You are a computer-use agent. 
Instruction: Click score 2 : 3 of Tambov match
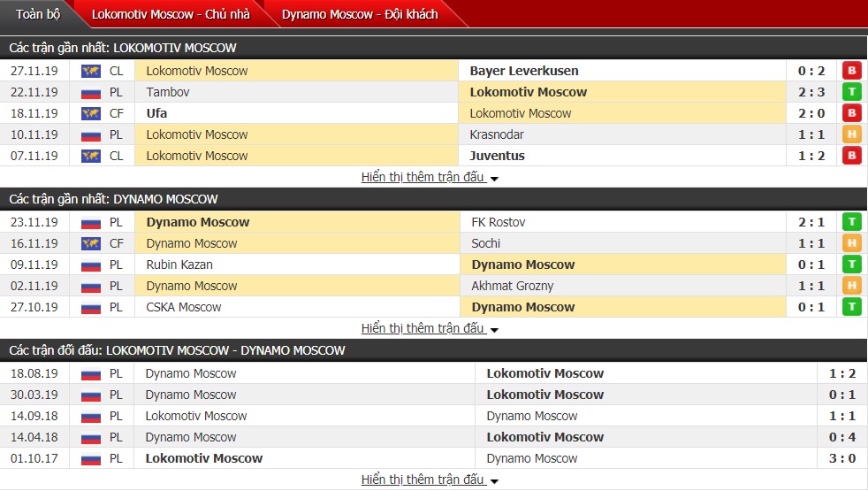click(811, 92)
